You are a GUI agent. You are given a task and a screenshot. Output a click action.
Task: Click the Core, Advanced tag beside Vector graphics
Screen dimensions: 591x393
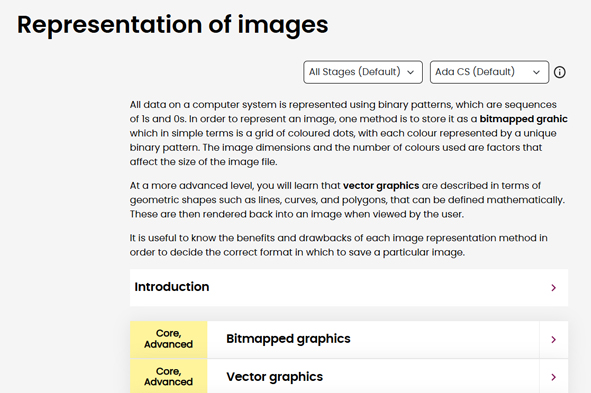[168, 376]
